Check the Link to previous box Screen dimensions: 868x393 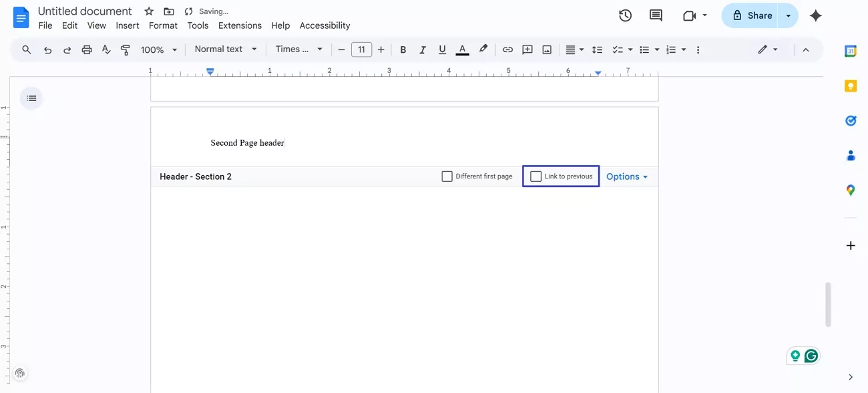(535, 176)
